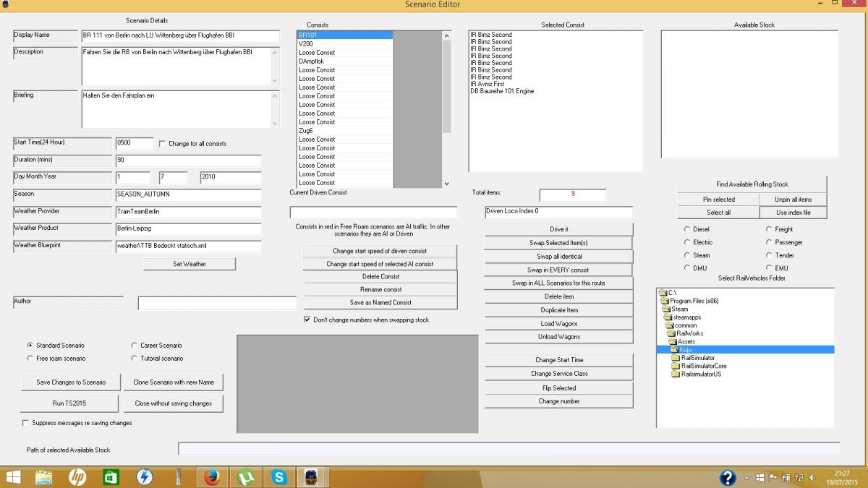
Task: Open Windows Store from the taskbar
Action: 111,477
